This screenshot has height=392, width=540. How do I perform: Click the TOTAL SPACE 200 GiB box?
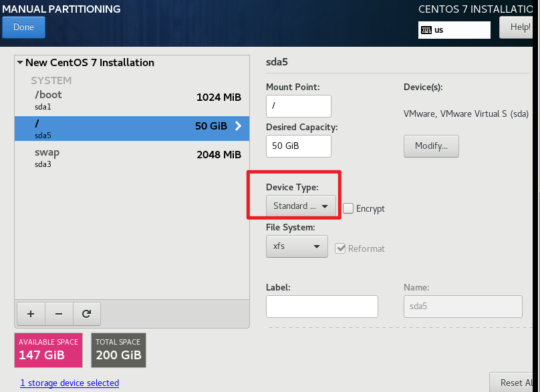[118, 350]
